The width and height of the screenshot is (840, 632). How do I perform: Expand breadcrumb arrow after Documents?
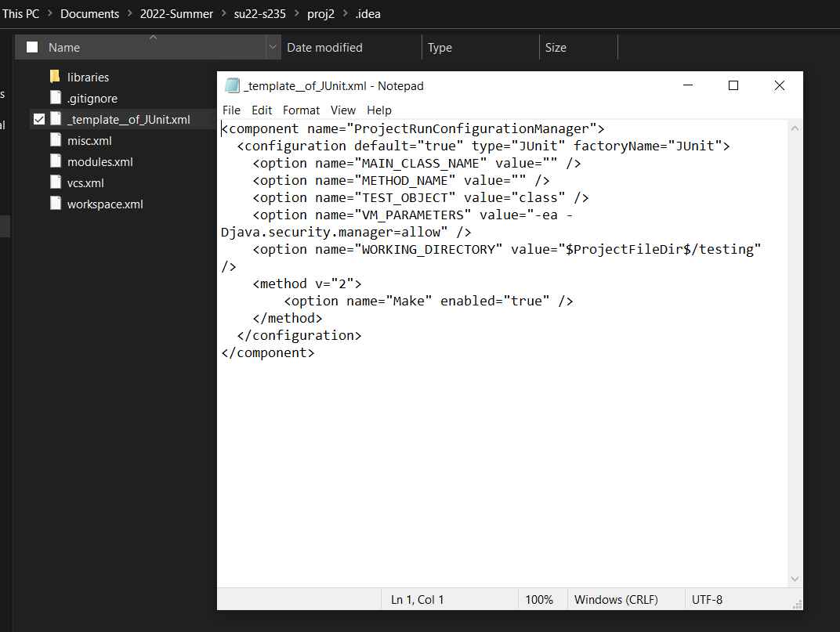129,14
